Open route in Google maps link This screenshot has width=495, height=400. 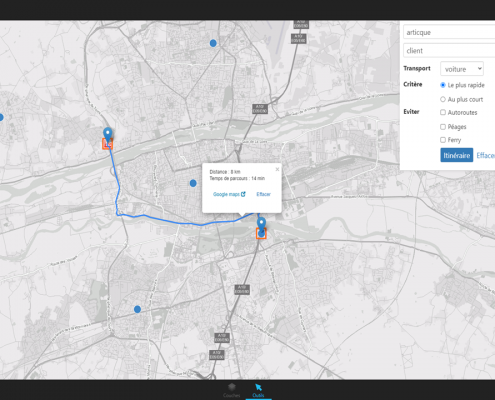[x=229, y=194]
